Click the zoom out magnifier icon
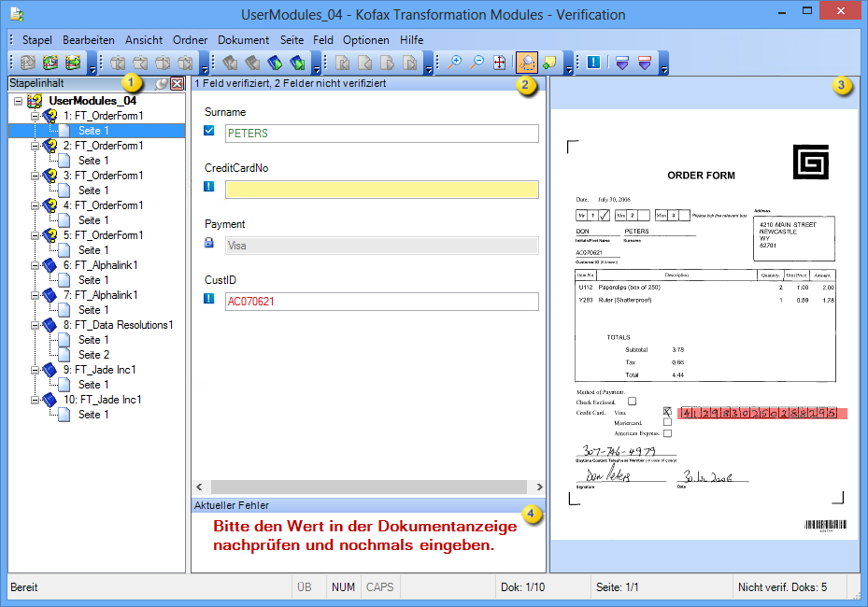This screenshot has width=868, height=607. [x=477, y=63]
